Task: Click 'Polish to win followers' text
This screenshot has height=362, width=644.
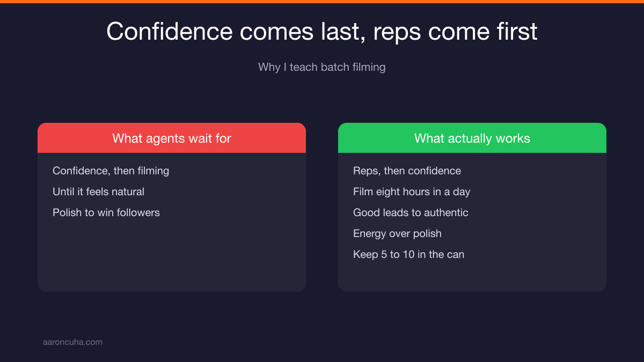Action: point(106,212)
